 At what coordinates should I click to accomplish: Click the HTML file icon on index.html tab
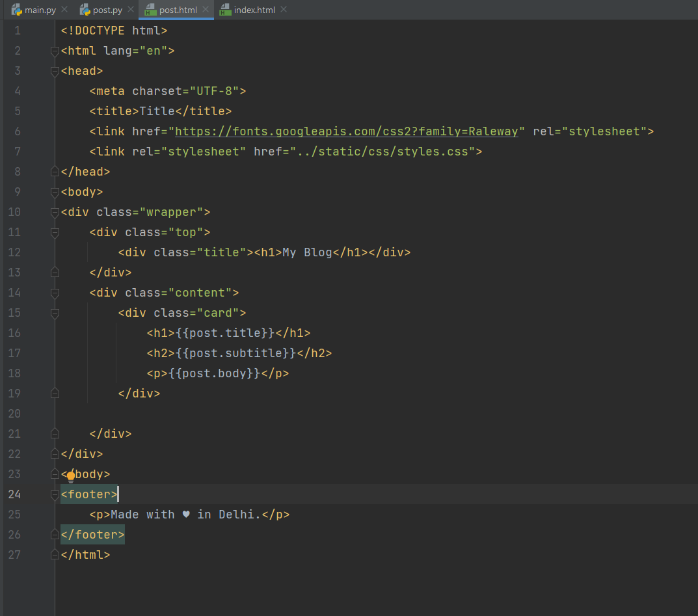(x=225, y=10)
